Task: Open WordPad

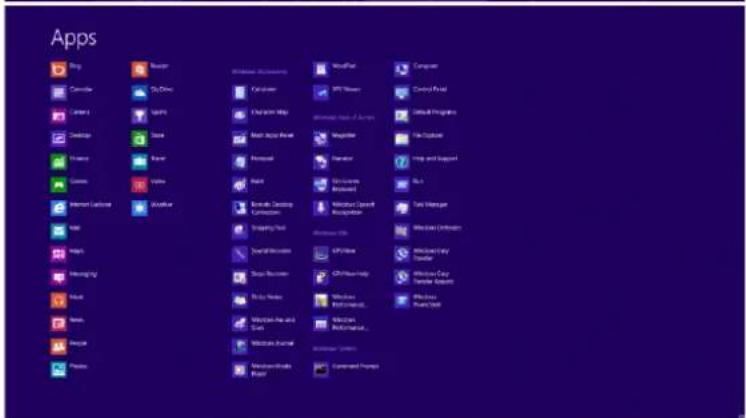Action: click(x=334, y=69)
